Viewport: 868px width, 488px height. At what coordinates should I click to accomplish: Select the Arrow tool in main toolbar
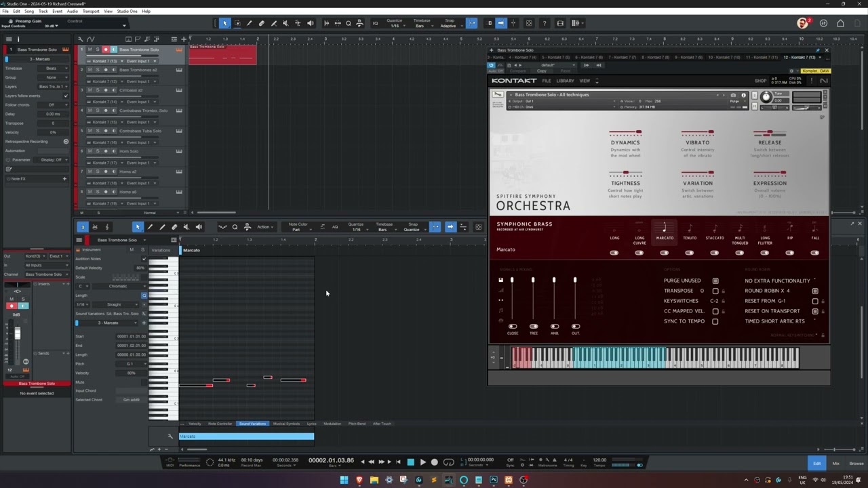coord(224,23)
